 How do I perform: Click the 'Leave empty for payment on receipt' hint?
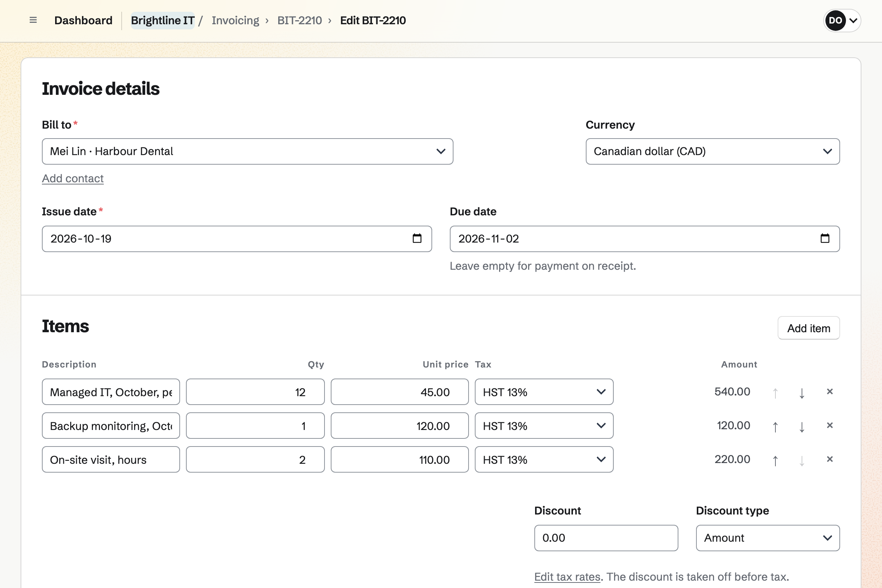pos(543,266)
